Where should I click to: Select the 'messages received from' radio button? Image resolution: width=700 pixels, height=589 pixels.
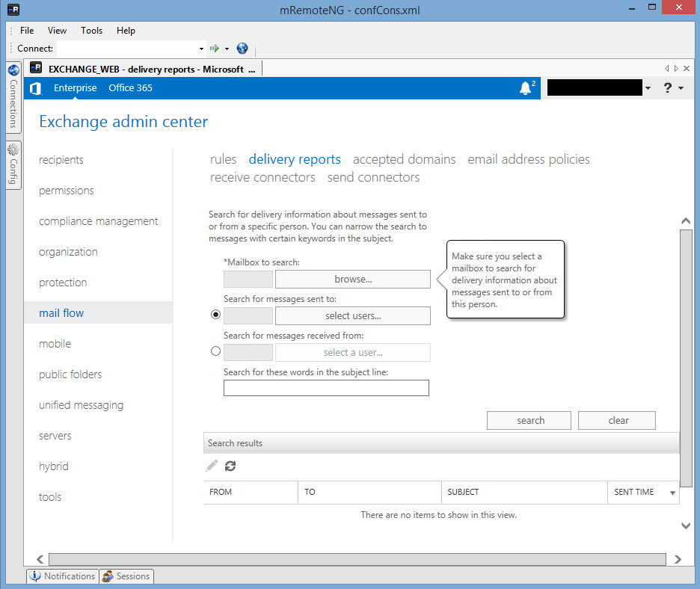[x=215, y=351]
